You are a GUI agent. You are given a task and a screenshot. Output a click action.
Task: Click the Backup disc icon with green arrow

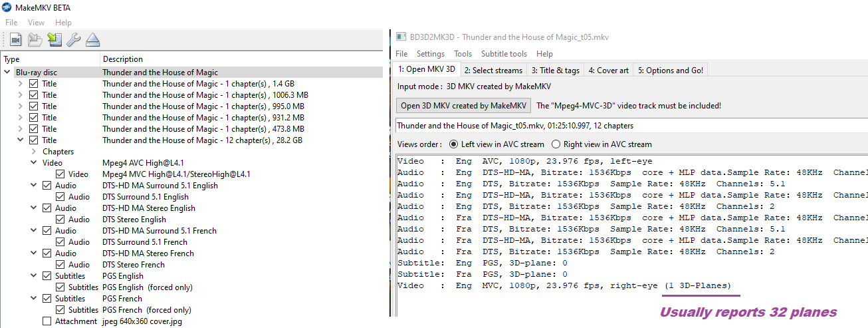pos(54,40)
